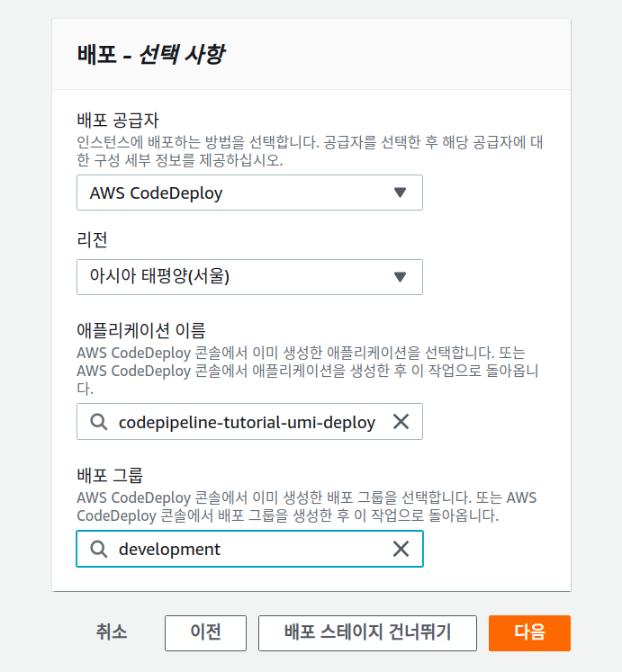The image size is (622, 672).
Task: Click dropdown arrow next to 아시아 태평양(서울)
Action: 401,277
